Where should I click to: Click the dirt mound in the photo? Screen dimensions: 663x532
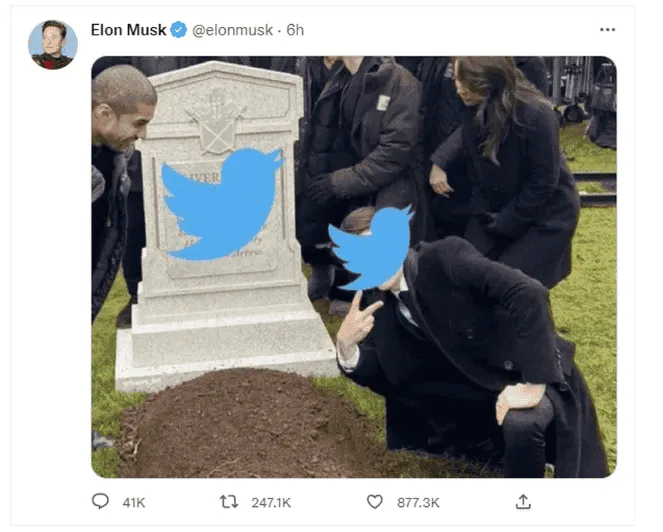pyautogui.click(x=238, y=426)
